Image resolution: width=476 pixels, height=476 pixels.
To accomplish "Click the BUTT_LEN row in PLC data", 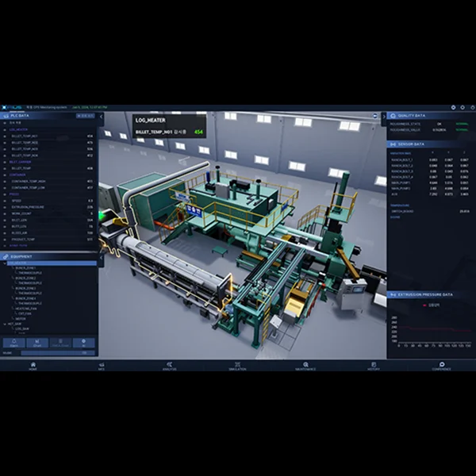I will click(x=48, y=227).
